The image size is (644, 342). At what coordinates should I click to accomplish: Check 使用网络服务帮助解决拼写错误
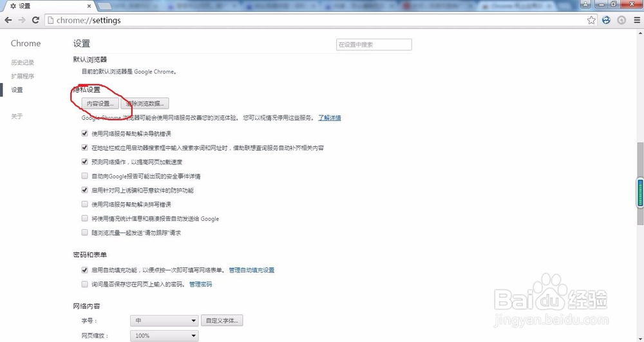coord(84,204)
